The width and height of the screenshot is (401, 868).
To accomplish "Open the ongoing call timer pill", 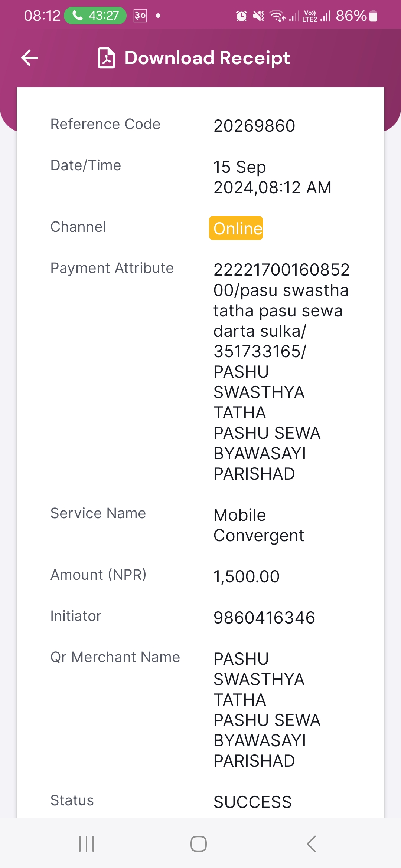I will coord(95,16).
